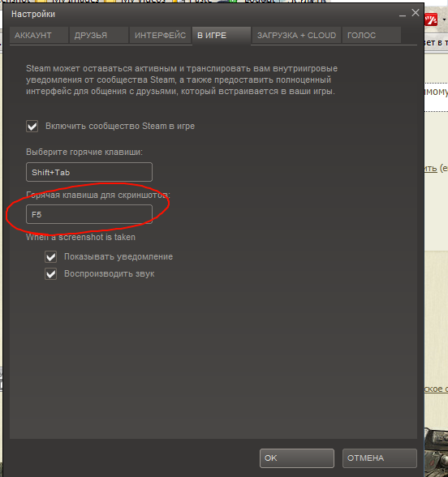This screenshot has height=477, width=448.
Task: Uncheck Воспроизводить звук option
Action: (x=51, y=274)
